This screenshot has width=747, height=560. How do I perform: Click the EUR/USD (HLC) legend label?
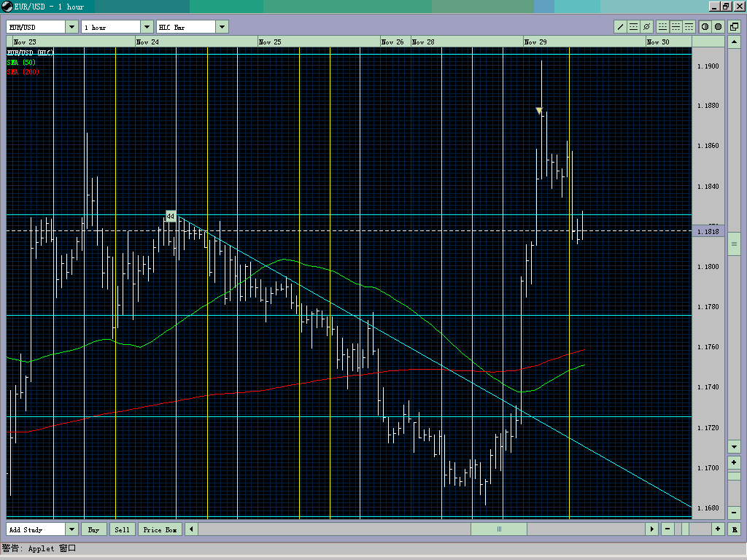tap(29, 52)
